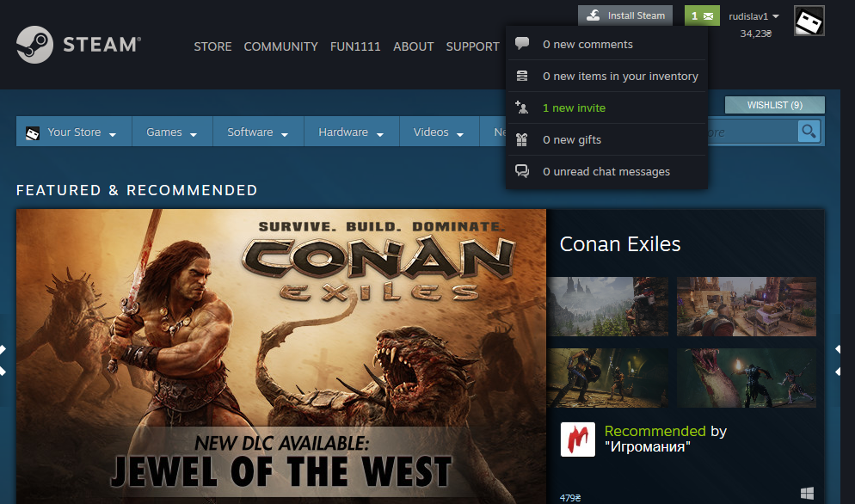Image resolution: width=855 pixels, height=504 pixels.
Task: Open the ABOUT page
Action: pyautogui.click(x=414, y=46)
